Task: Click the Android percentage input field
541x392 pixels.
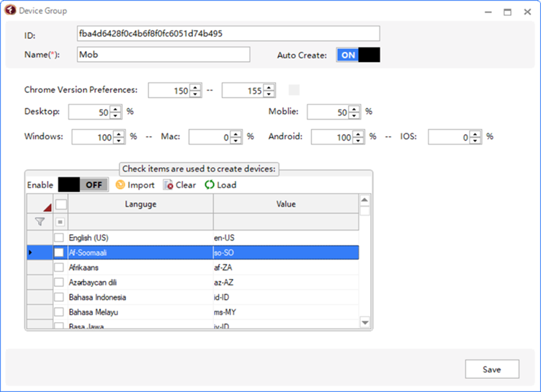Action: point(332,137)
